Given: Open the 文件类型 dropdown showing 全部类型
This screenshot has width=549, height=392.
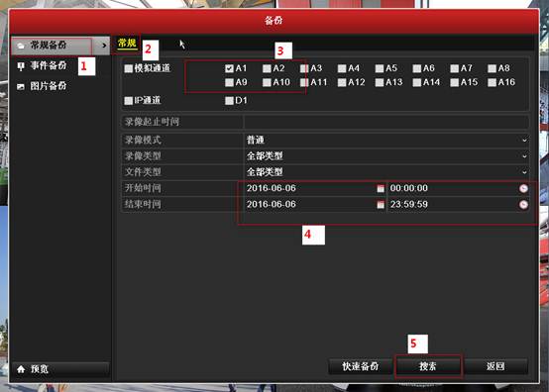Looking at the screenshot, I should pos(386,172).
